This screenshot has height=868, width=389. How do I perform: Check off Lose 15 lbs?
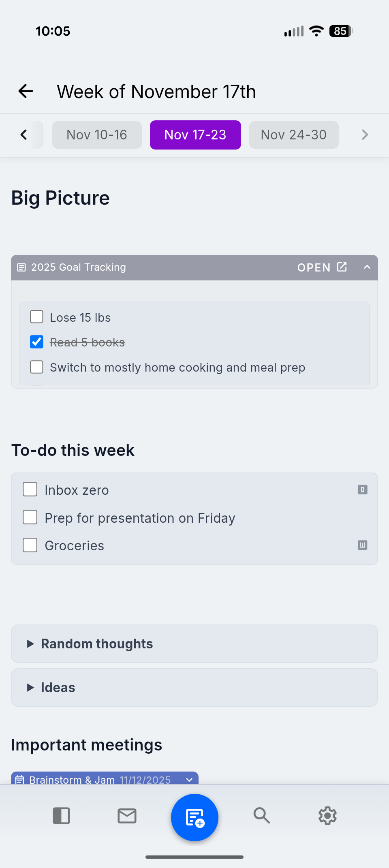point(36,317)
